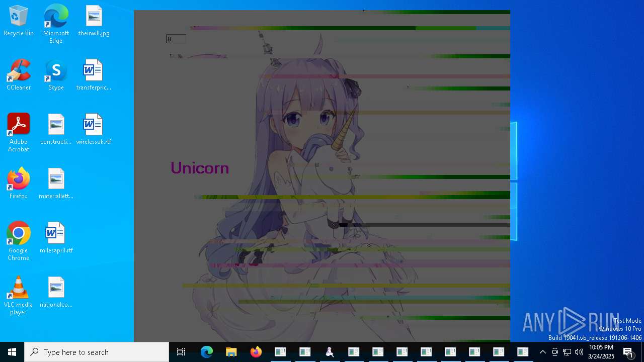Click the Meet Now camera tray icon

555,352
